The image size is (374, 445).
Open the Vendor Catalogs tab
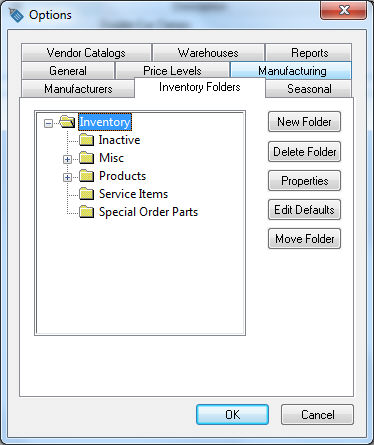pos(86,53)
